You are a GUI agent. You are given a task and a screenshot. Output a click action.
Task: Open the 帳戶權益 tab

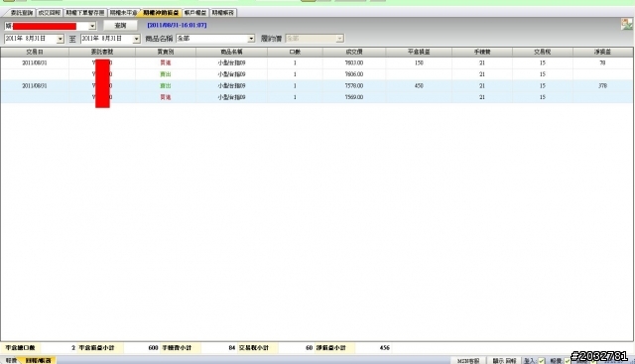195,13
